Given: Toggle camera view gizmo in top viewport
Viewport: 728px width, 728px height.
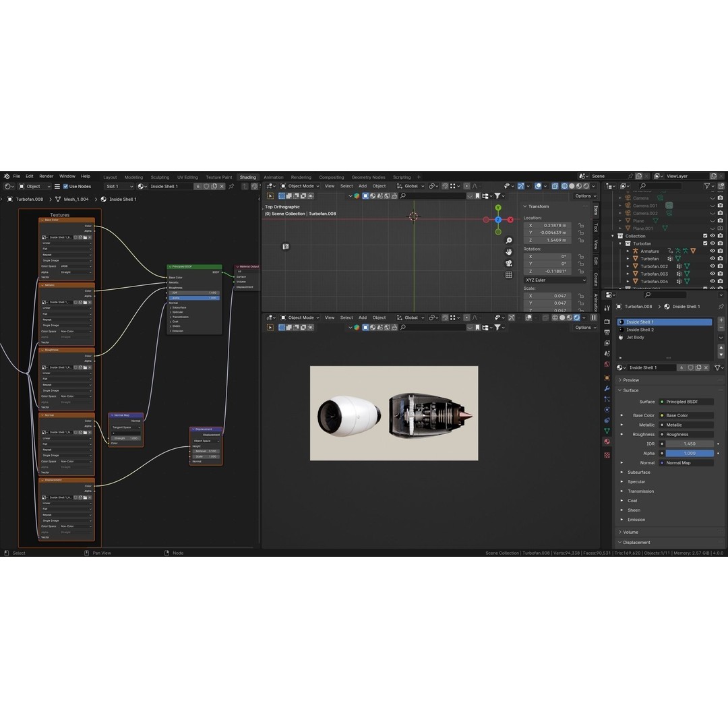Looking at the screenshot, I should click(x=509, y=263).
